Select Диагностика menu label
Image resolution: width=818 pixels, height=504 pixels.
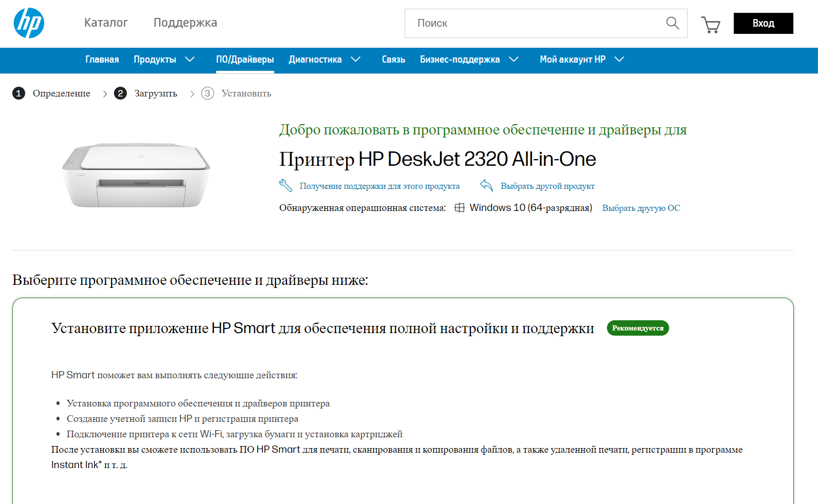[315, 60]
